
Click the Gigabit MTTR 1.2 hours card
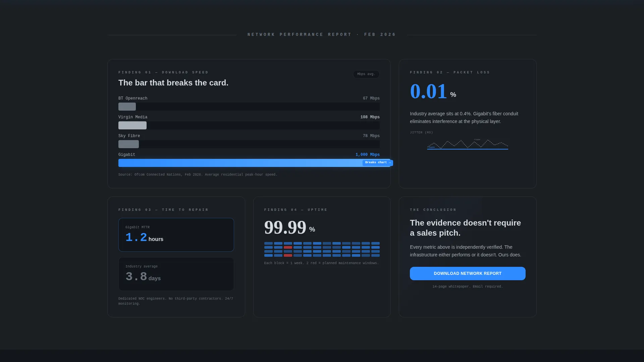pyautogui.click(x=176, y=235)
